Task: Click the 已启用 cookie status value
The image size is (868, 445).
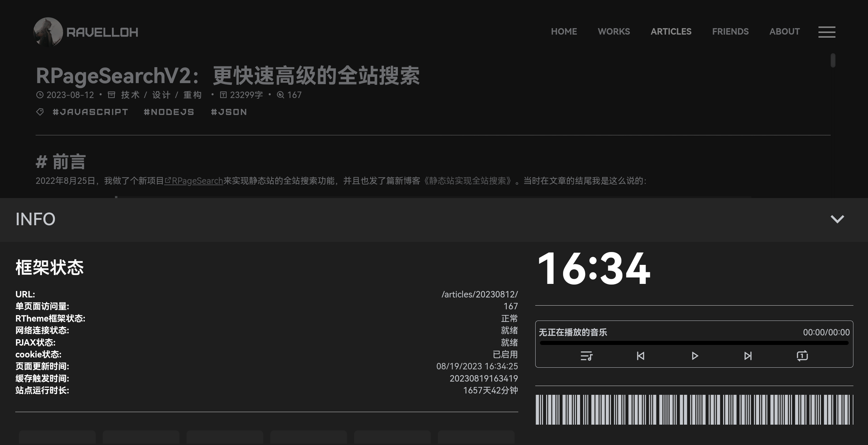Action: point(505,354)
